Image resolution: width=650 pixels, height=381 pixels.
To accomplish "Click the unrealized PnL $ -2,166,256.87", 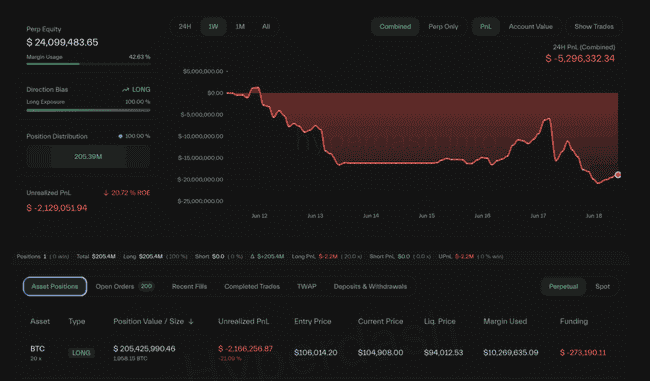I will pos(245,349).
